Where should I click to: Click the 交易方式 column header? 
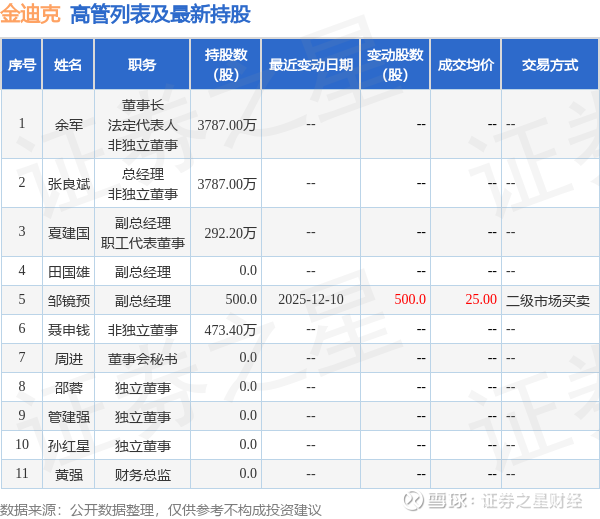coord(550,64)
